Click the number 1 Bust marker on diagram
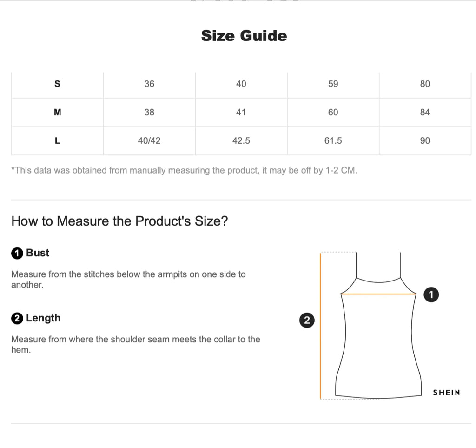This screenshot has width=476, height=448. (x=431, y=294)
